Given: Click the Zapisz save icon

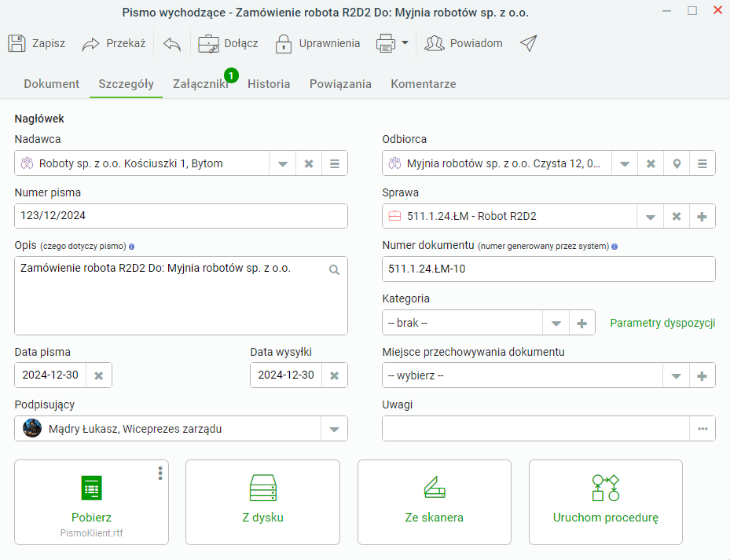Looking at the screenshot, I should (x=17, y=43).
